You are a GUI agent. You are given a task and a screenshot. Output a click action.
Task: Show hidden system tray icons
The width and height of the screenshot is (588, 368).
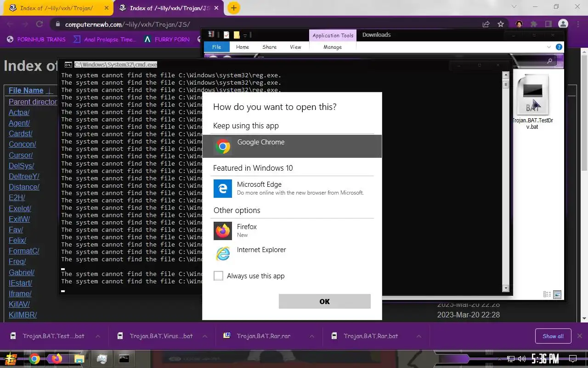pyautogui.click(x=501, y=359)
